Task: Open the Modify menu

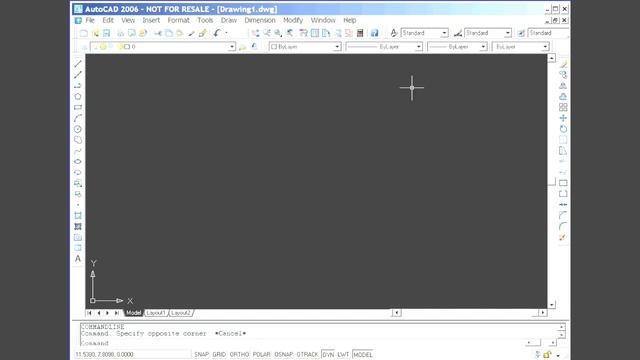Action: pyautogui.click(x=293, y=20)
